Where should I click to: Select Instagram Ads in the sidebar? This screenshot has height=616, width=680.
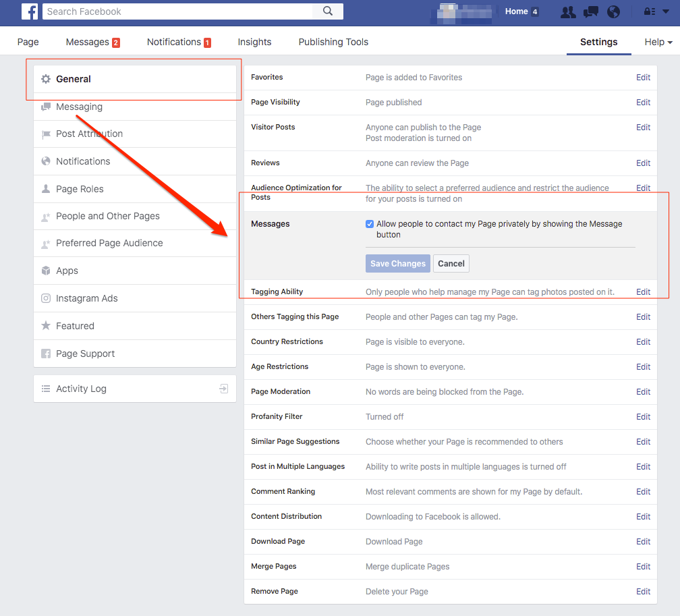click(135, 298)
